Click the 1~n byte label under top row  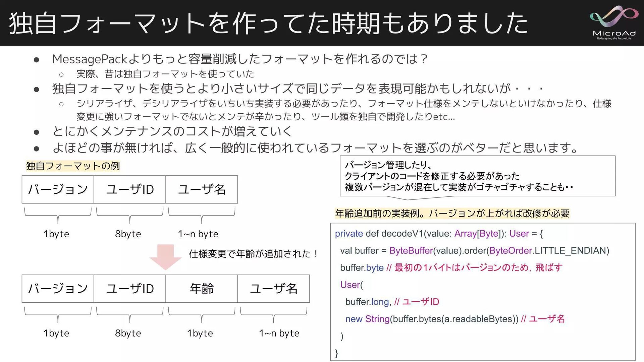click(198, 234)
